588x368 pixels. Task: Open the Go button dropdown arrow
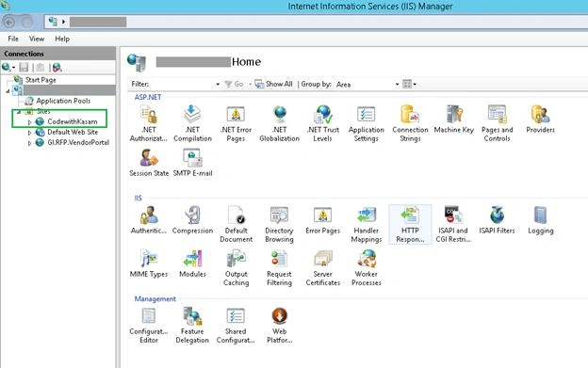(x=250, y=84)
